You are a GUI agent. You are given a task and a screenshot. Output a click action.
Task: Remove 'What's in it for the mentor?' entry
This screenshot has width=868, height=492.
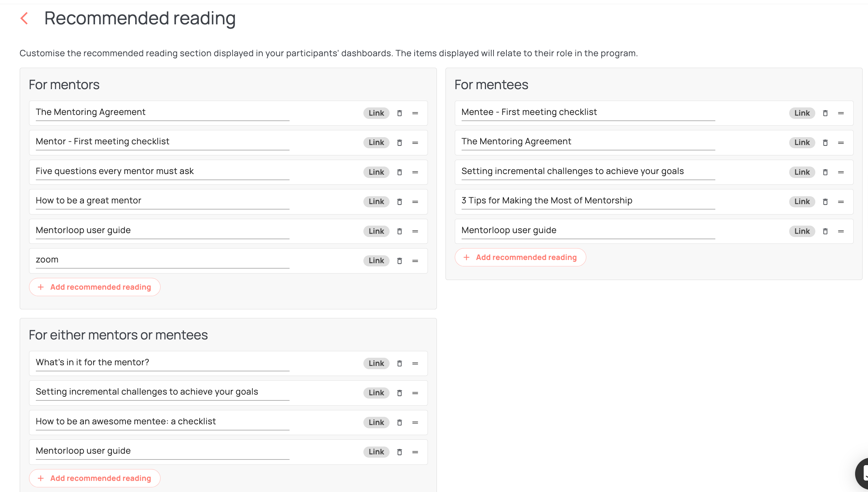(x=400, y=363)
